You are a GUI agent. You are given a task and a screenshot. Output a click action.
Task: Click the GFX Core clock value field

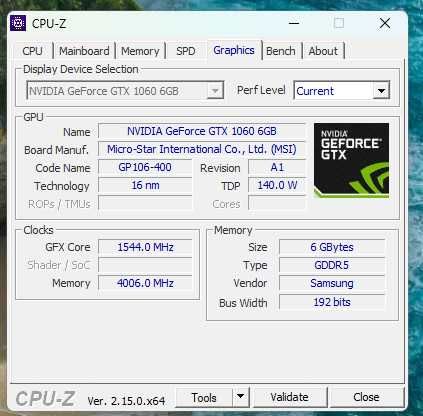(x=145, y=247)
